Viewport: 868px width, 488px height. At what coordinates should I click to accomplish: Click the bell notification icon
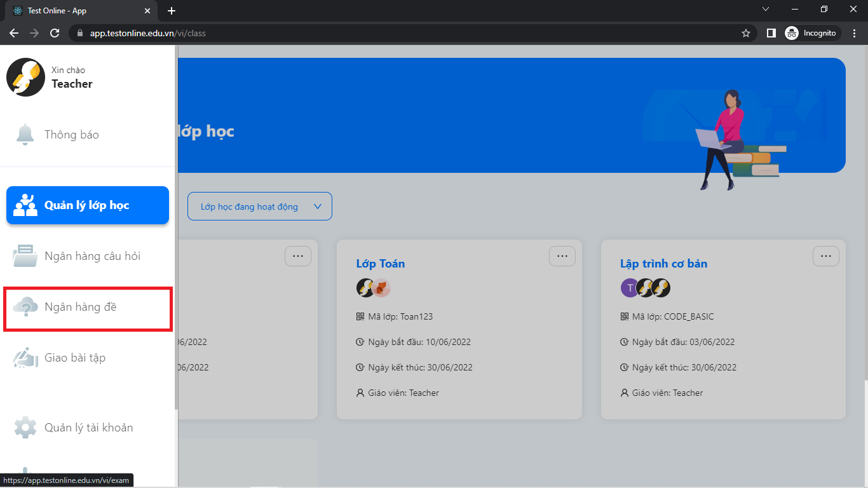(25, 135)
